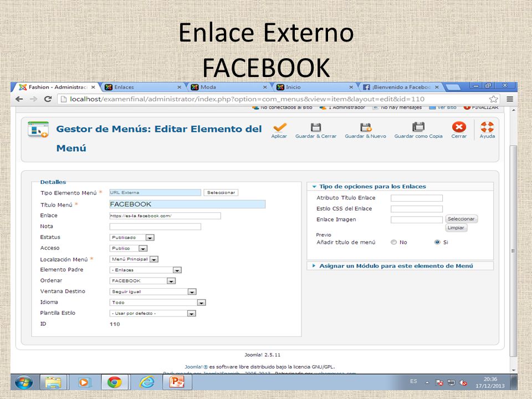The height and width of the screenshot is (399, 532).
Task: Switch to the Moda browser tab
Action: coord(228,87)
